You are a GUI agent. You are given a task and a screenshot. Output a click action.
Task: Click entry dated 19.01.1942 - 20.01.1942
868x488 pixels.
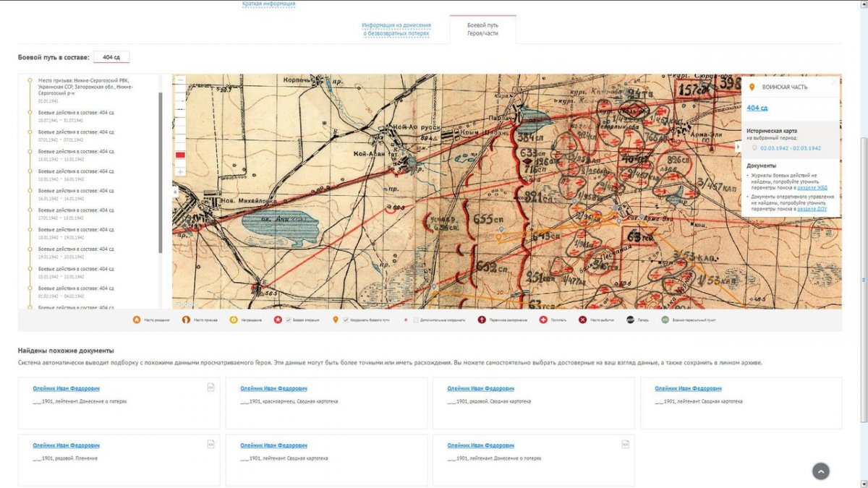(76, 252)
